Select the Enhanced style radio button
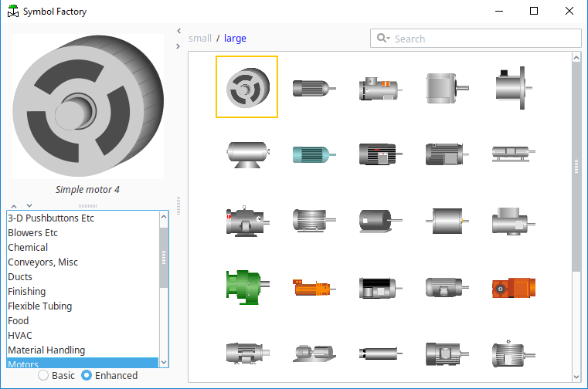 pyautogui.click(x=87, y=375)
